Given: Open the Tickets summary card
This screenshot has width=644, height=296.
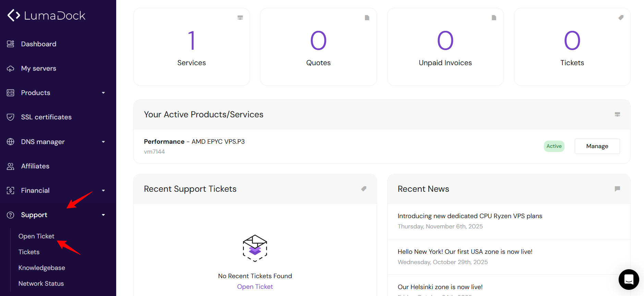Looking at the screenshot, I should 572,47.
